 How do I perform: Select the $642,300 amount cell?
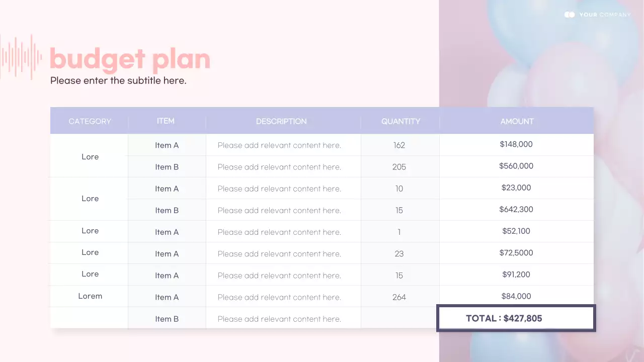point(516,209)
